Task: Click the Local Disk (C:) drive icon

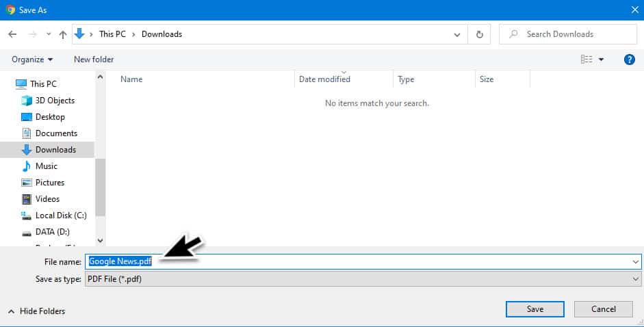Action: click(x=27, y=215)
